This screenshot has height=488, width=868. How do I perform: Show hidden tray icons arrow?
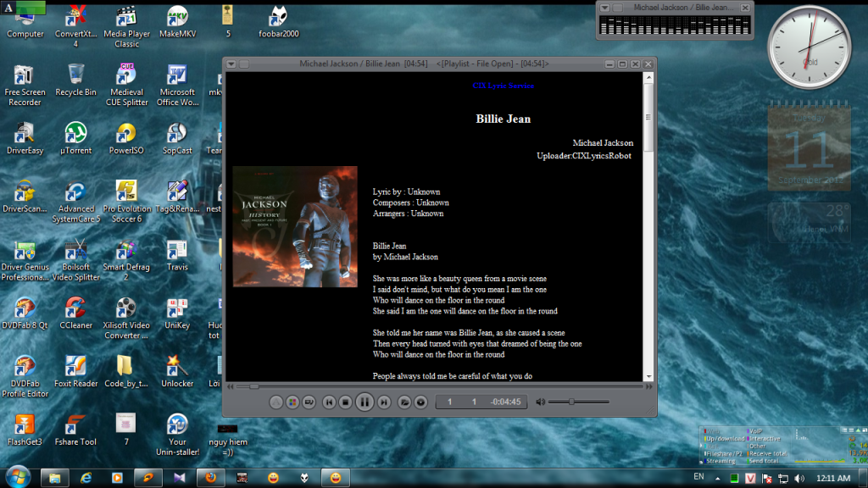(717, 478)
